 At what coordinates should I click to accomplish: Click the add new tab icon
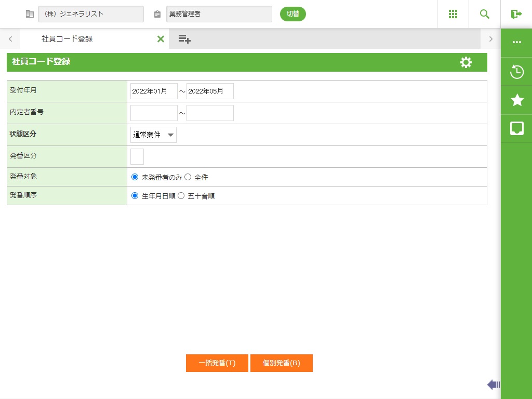pos(184,39)
